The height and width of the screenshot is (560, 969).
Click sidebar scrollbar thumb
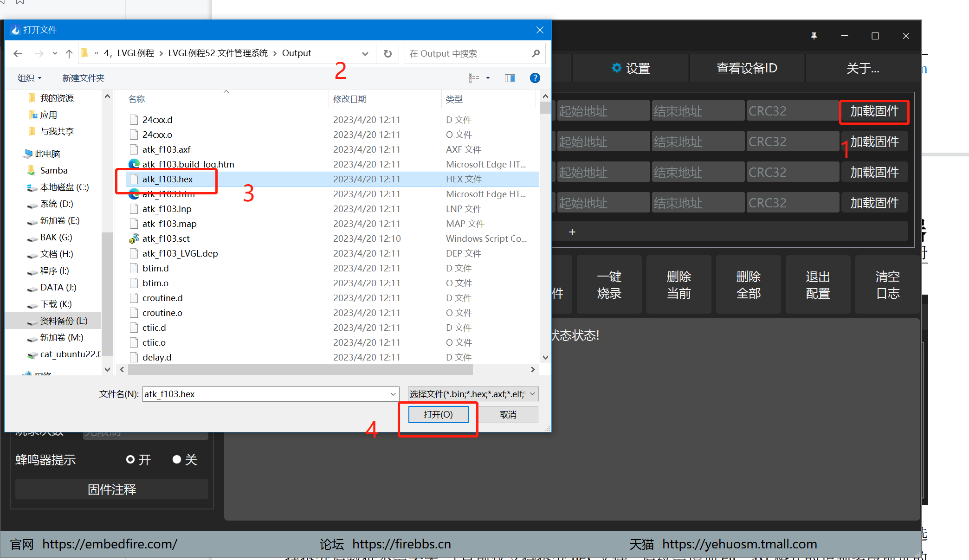click(107, 293)
